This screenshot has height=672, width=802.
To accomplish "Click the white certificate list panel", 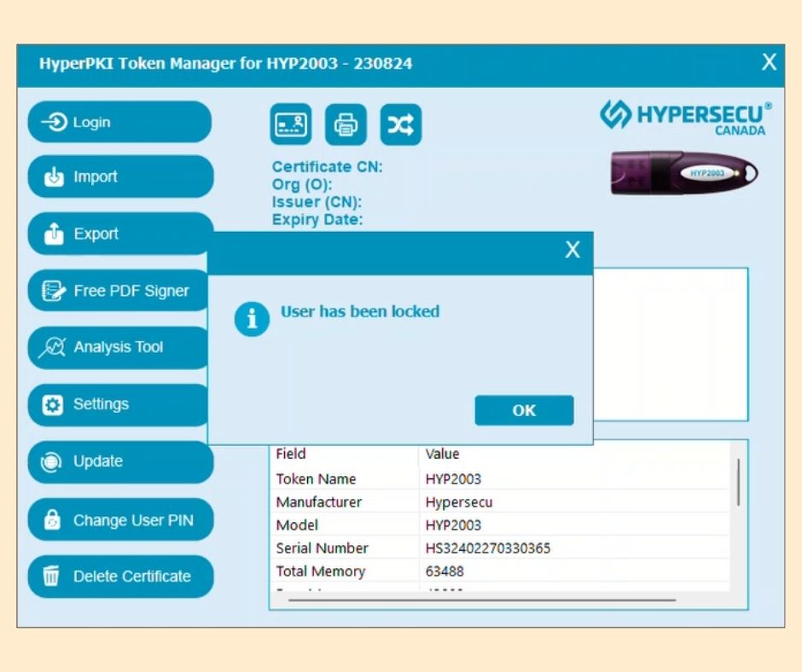I will [671, 345].
